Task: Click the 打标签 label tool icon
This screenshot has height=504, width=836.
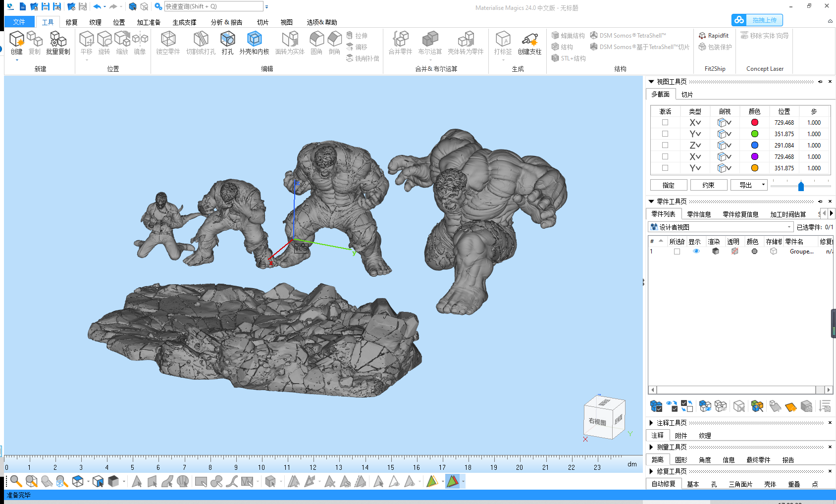Action: tap(503, 43)
